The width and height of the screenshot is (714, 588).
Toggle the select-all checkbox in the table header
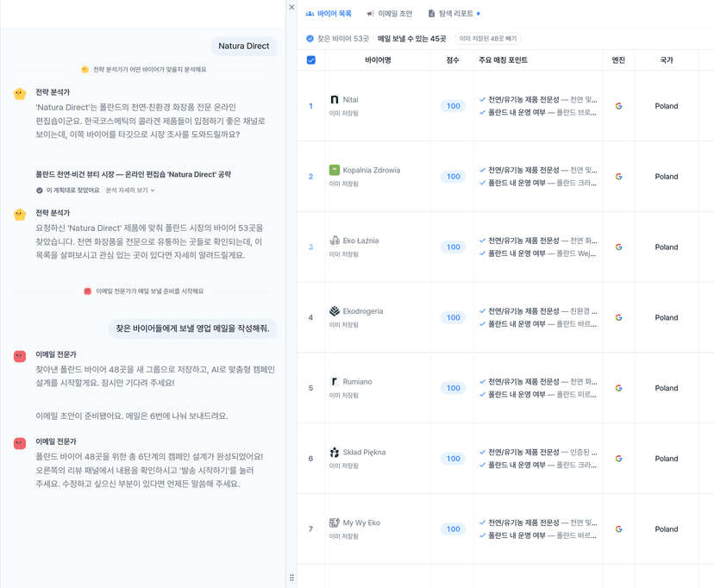pos(311,60)
